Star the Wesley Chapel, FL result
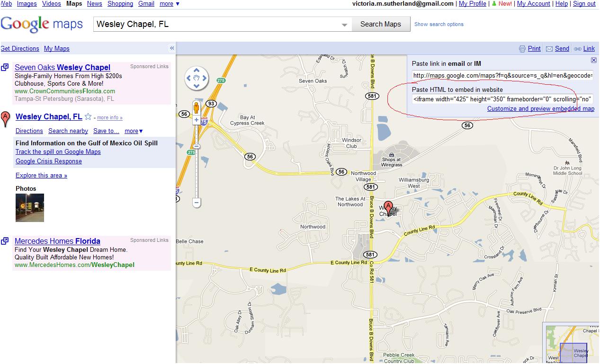Screen dimensions: 600x364 88,117
